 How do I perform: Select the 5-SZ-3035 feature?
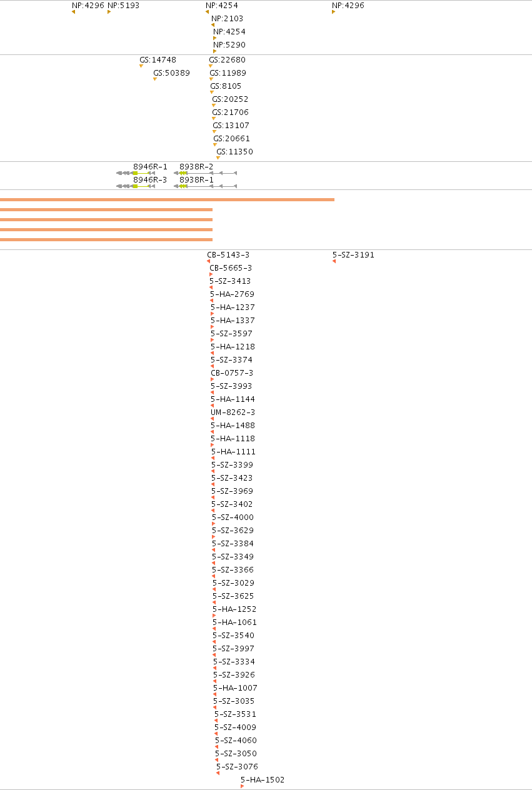[234, 701]
